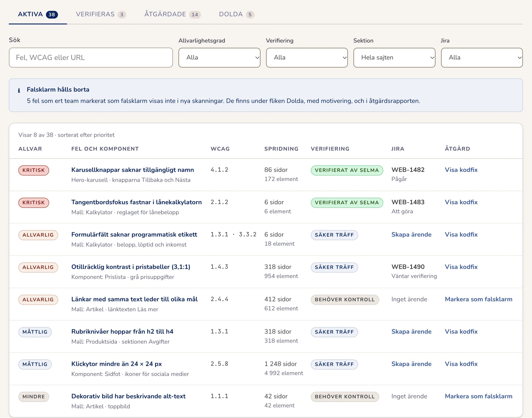Click Skapa ärende for Klickytor row
Image resolution: width=532 pixels, height=418 pixels.
[x=411, y=364]
